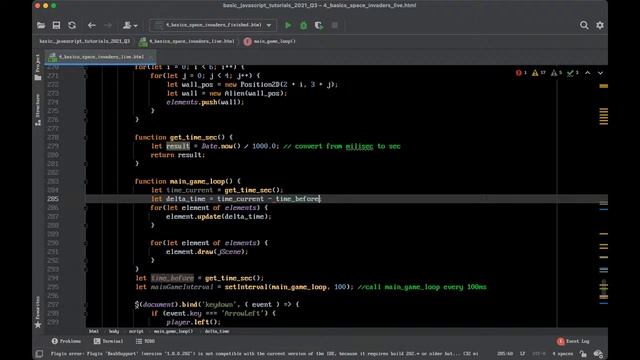Click the grey weak warning count indicator
640x360 pixels.
(x=556, y=73)
